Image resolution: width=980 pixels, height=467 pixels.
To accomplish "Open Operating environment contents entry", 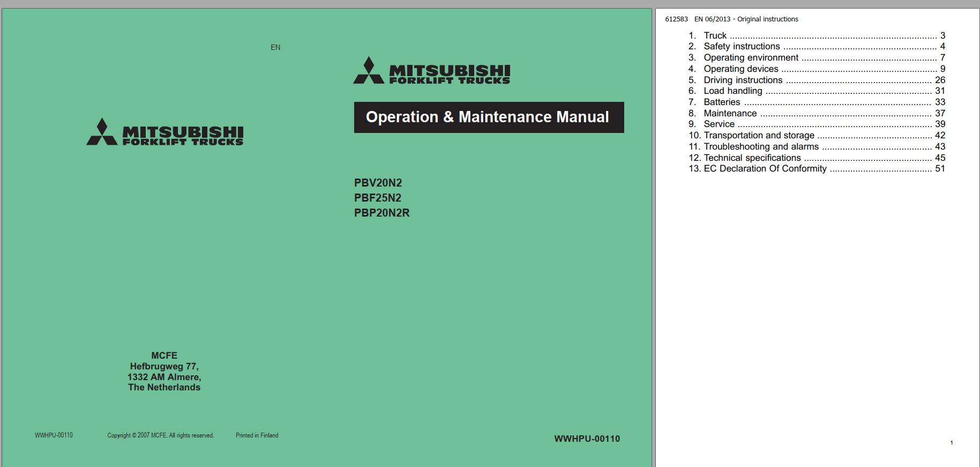I will click(x=817, y=58).
